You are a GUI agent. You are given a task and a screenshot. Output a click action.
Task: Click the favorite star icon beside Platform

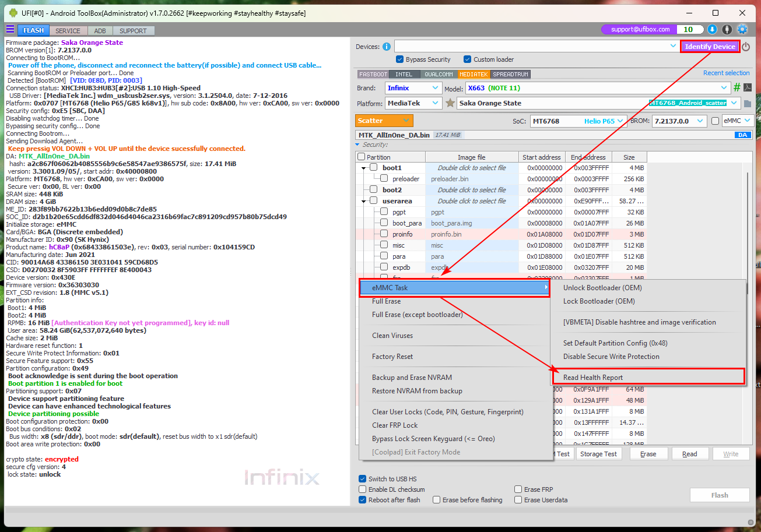(450, 103)
